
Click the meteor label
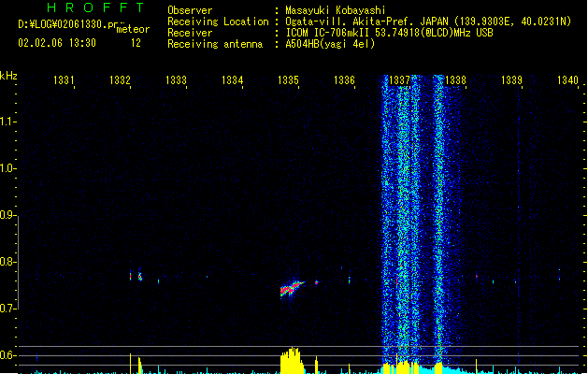pos(133,29)
